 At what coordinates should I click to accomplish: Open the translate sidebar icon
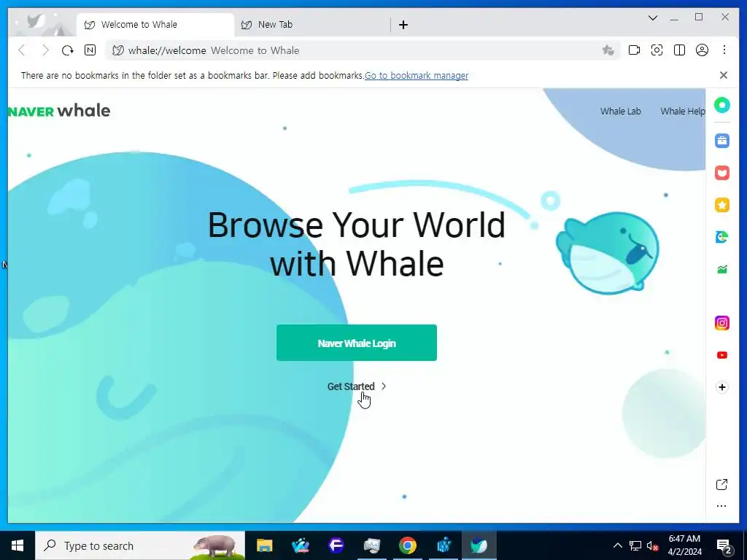(721, 237)
